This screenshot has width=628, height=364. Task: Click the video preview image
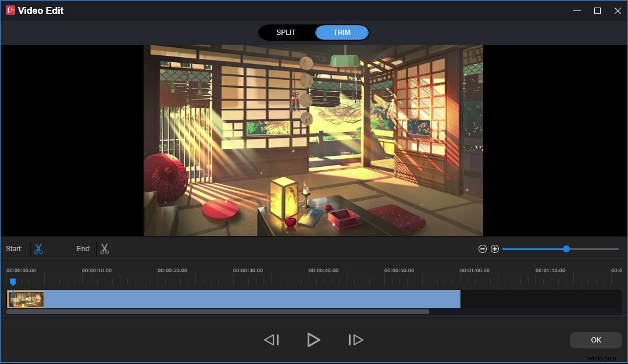(x=313, y=140)
